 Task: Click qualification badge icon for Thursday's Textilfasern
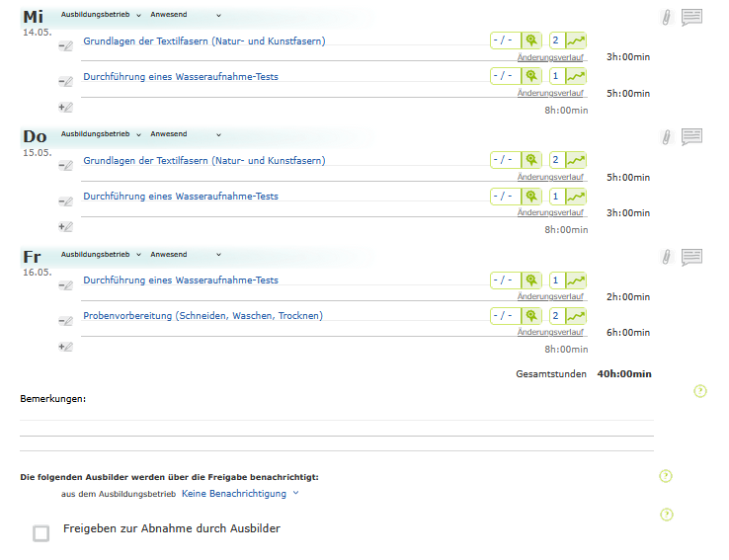click(x=531, y=160)
